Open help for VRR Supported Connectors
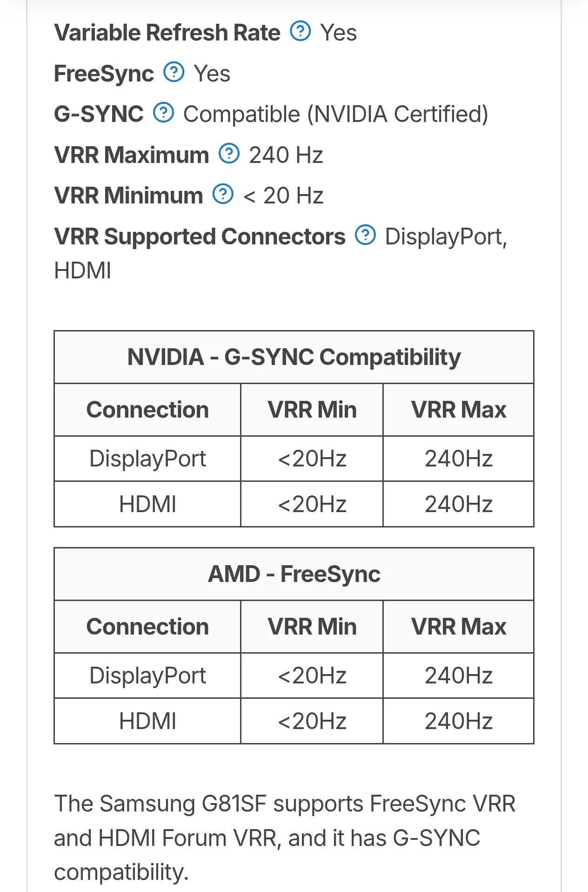 [365, 235]
